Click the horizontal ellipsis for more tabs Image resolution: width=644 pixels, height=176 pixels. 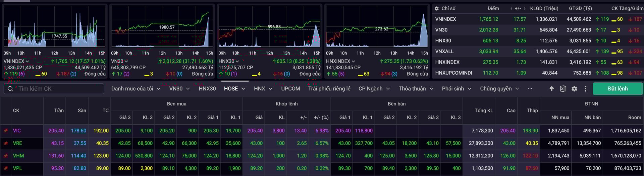(530, 89)
